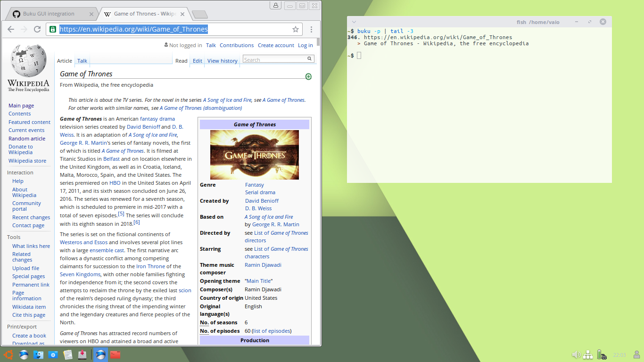The width and height of the screenshot is (644, 362).
Task: Click the Log in link
Action: click(305, 45)
